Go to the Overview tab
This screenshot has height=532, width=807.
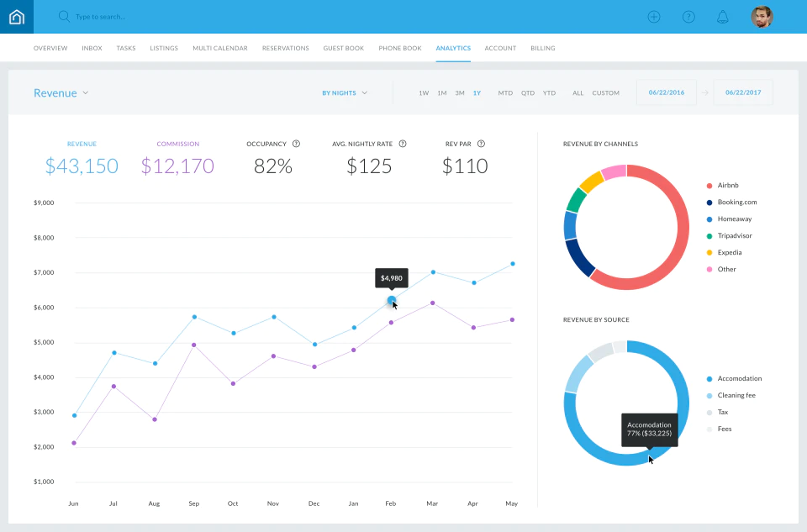(x=50, y=48)
